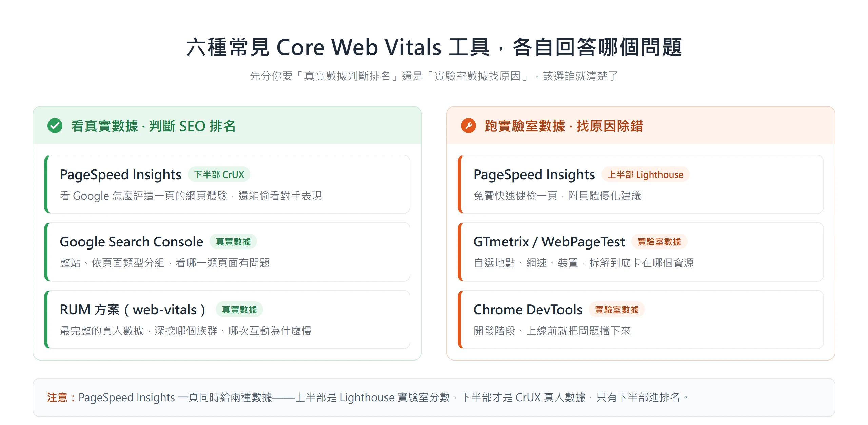Click the Google Search Console title
The height and width of the screenshot is (425, 868).
click(132, 242)
